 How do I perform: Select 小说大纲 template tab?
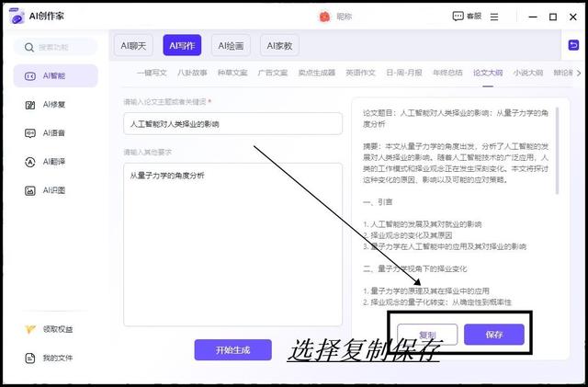coord(528,73)
